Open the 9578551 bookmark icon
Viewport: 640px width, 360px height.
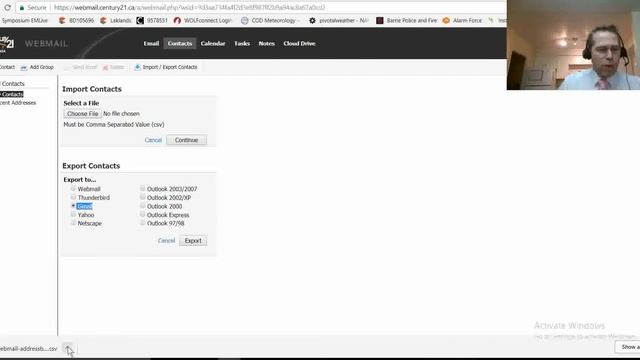click(140, 20)
